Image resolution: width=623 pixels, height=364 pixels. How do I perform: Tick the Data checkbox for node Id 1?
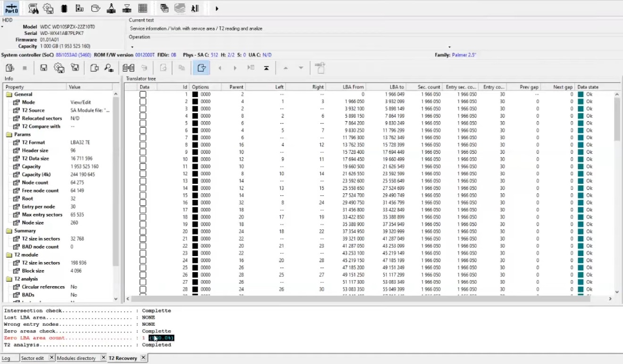(143, 94)
